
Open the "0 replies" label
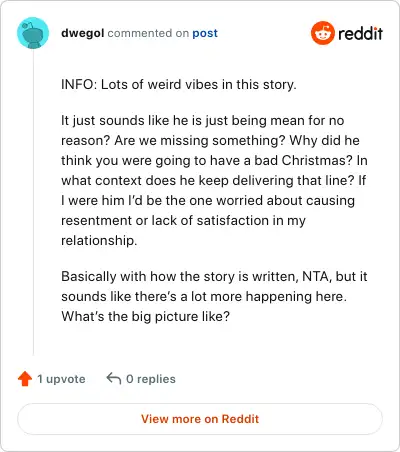tap(151, 379)
